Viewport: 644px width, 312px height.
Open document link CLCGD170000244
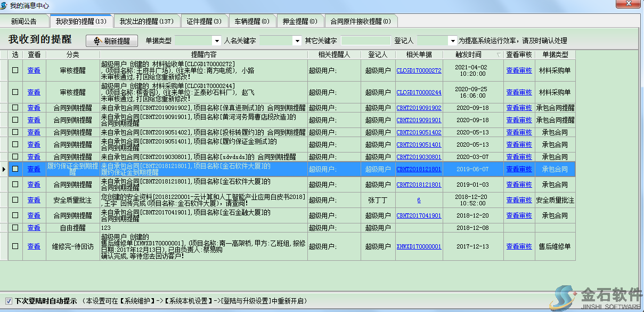(419, 92)
